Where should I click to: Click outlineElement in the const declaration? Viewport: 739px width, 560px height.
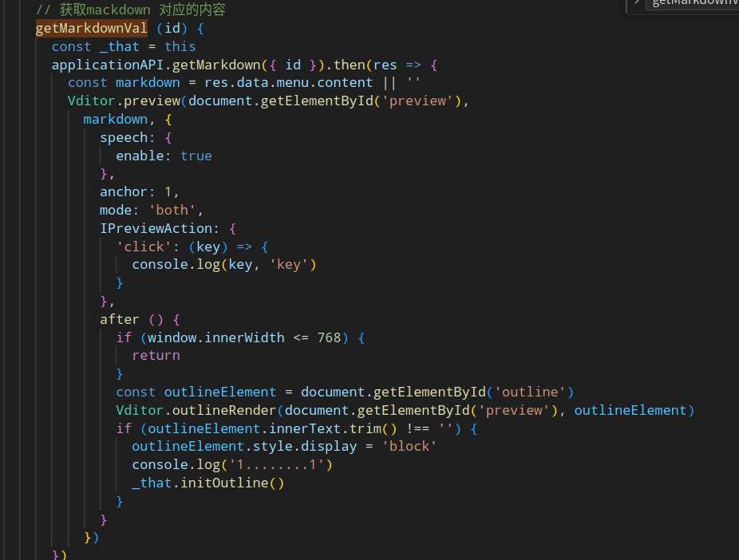click(220, 392)
